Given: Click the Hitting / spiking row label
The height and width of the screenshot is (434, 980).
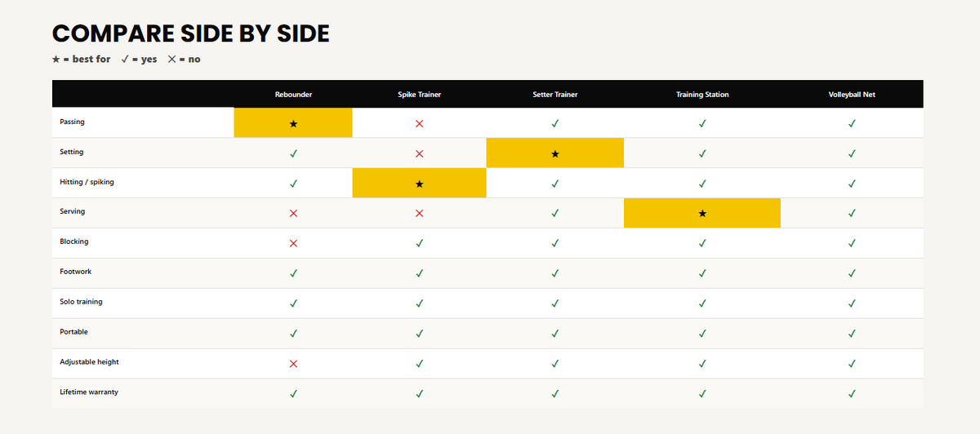Looking at the screenshot, I should point(87,182).
